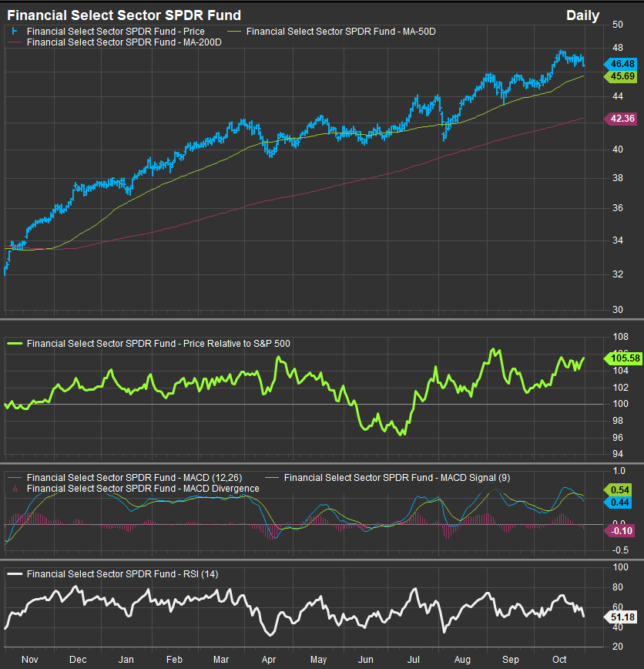Click the 0.44 MACD value tag
This screenshot has width=644, height=669.
pos(618,503)
